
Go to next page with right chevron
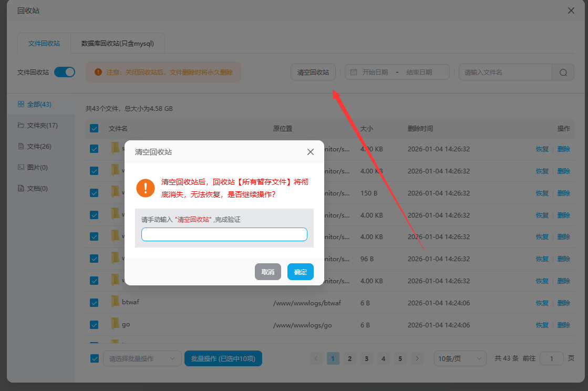click(x=417, y=358)
